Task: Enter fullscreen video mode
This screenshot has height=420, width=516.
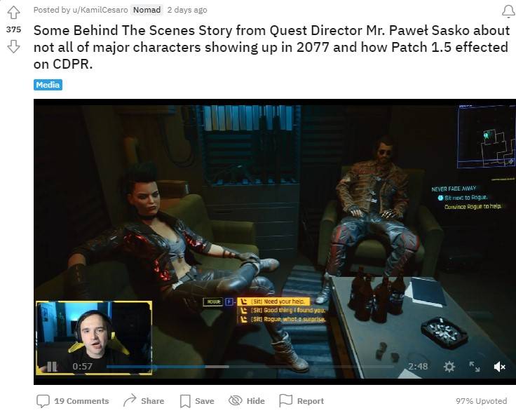Action: pyautogui.click(x=474, y=366)
